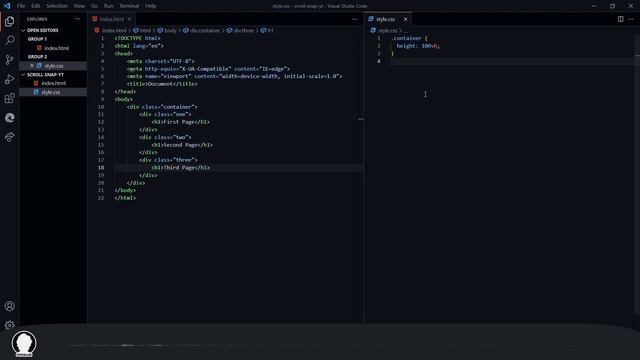
Task: Click the VS Code logo in the title bar
Action: click(x=7, y=6)
